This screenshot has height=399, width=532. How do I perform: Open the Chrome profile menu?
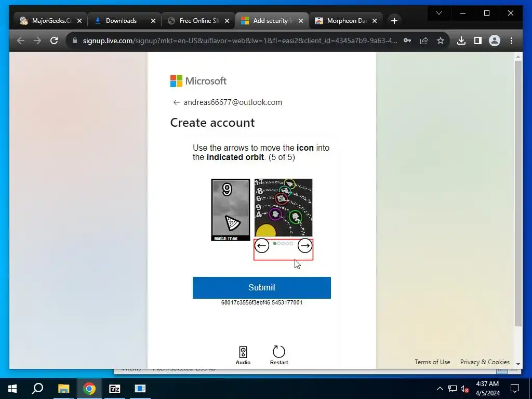(495, 41)
